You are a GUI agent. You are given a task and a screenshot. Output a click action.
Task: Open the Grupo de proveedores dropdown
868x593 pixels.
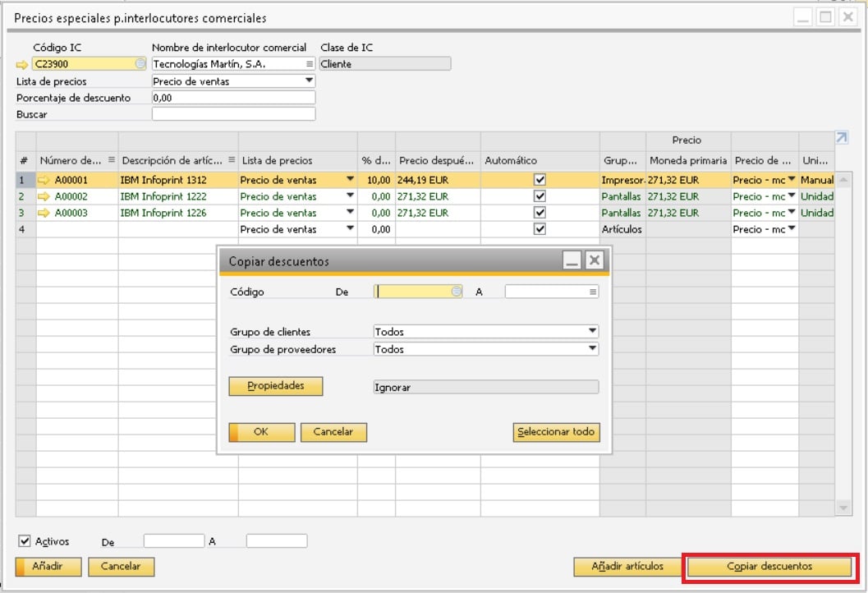592,348
